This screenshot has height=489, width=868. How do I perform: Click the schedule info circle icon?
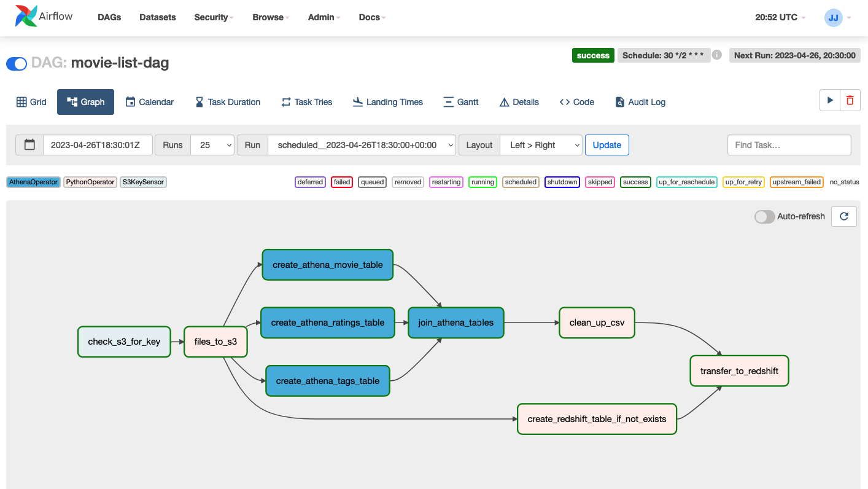click(x=716, y=55)
